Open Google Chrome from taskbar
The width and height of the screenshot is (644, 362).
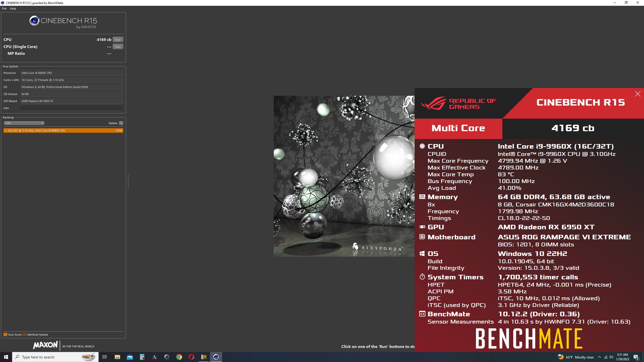coord(179,357)
